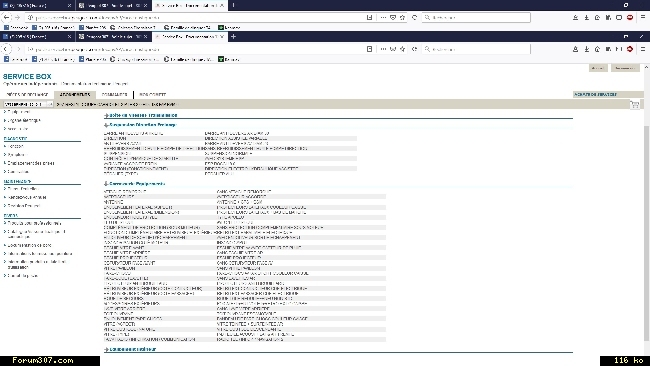Open downloads arrow icon in the lower toolbar
The image size is (650, 366).
[x=587, y=49]
